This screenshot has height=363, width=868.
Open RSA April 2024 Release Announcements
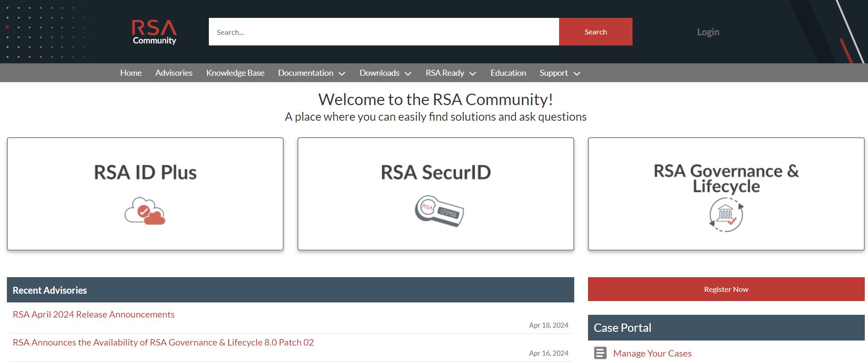pos(94,314)
